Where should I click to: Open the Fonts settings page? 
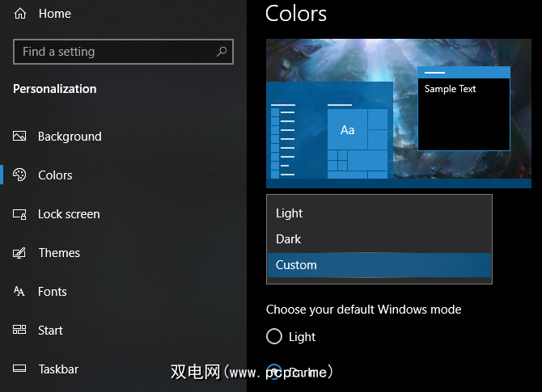coord(53,292)
